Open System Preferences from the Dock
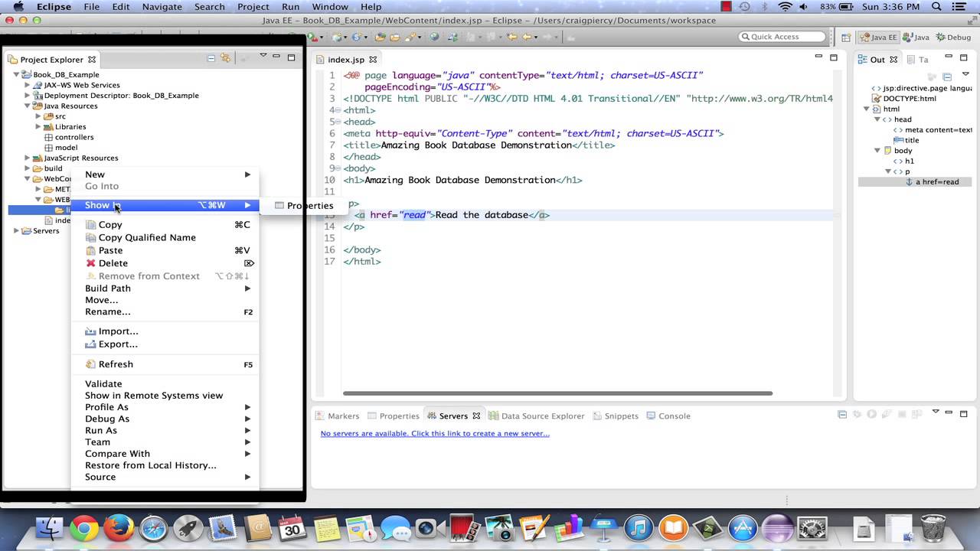The image size is (980, 551). click(x=812, y=528)
